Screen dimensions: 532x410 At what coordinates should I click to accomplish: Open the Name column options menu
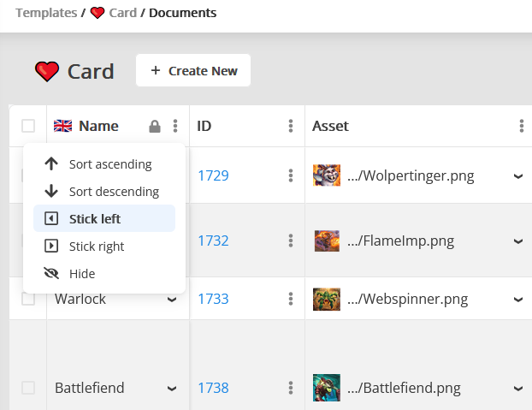(175, 126)
